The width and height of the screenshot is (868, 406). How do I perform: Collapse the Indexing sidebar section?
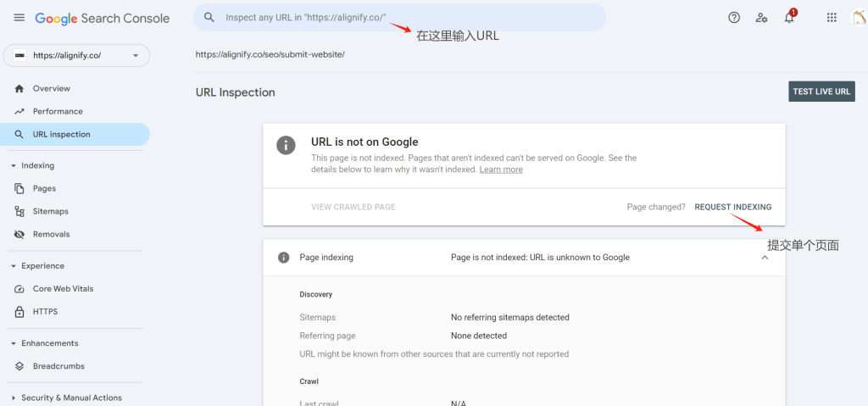pos(14,165)
